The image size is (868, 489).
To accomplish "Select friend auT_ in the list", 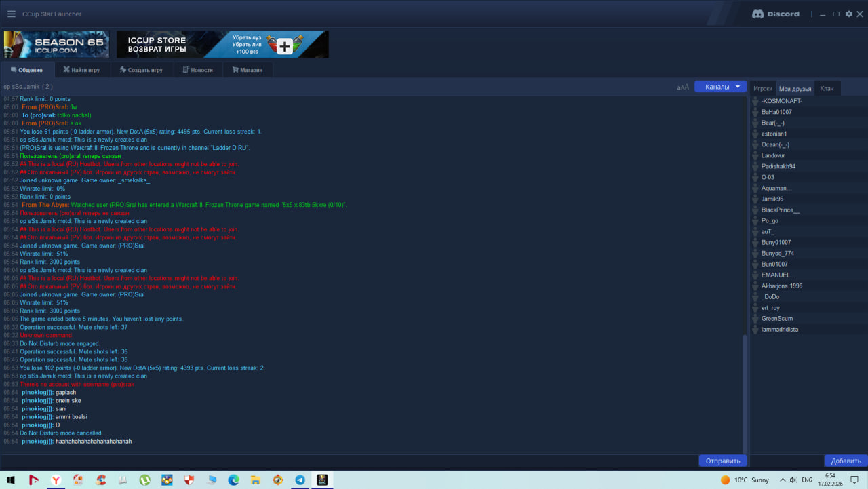I will click(x=808, y=231).
